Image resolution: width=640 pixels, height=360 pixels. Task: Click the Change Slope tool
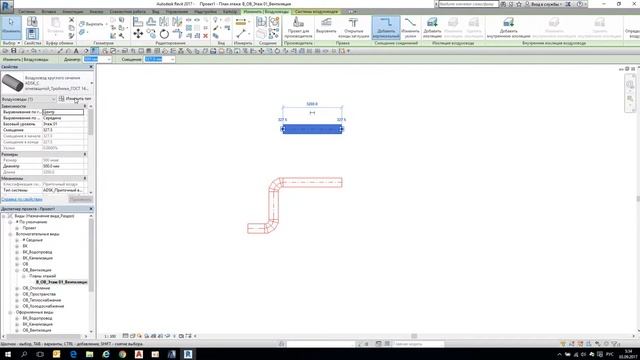click(410, 27)
